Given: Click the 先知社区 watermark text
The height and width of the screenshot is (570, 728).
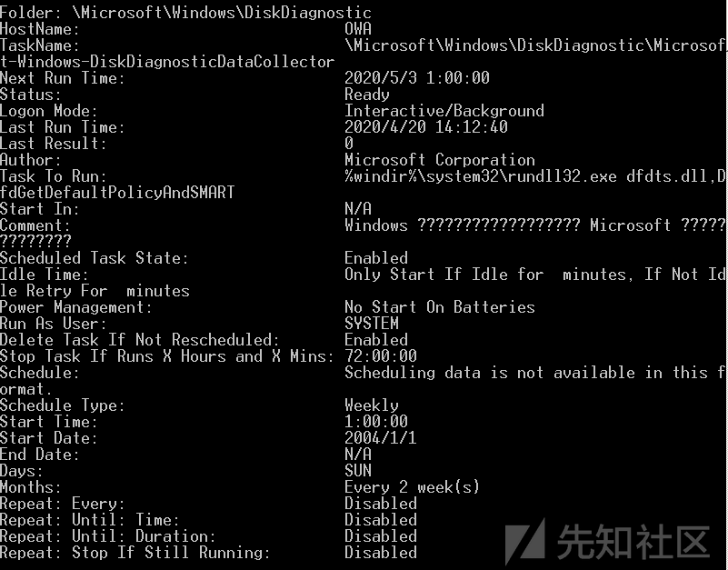Looking at the screenshot, I should (x=633, y=541).
